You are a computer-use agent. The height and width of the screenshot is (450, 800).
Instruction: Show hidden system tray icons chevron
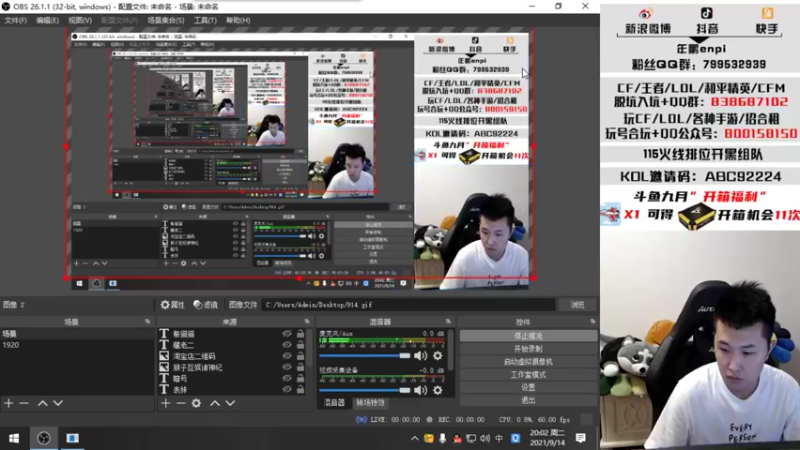coord(415,438)
